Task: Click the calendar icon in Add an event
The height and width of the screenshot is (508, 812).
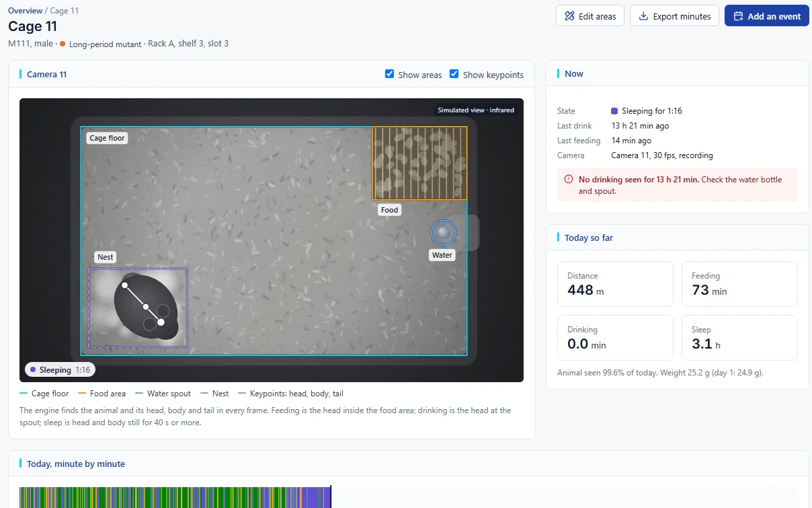Action: (x=738, y=16)
